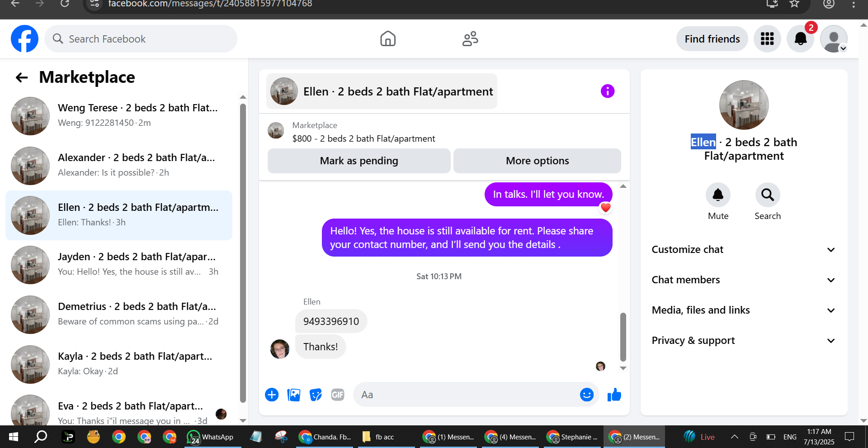The width and height of the screenshot is (868, 448).
Task: Open the Chrome three-dot menu
Action: click(x=854, y=4)
